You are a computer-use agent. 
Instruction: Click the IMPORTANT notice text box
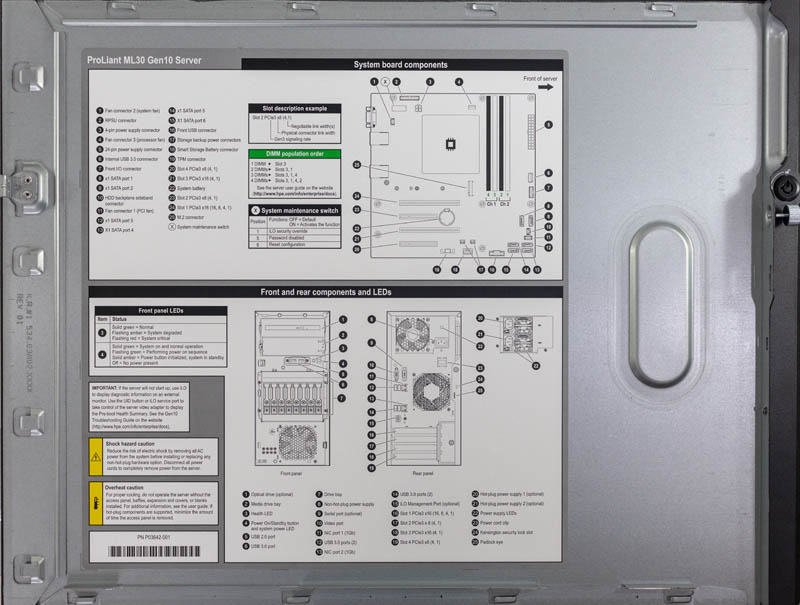(x=139, y=407)
